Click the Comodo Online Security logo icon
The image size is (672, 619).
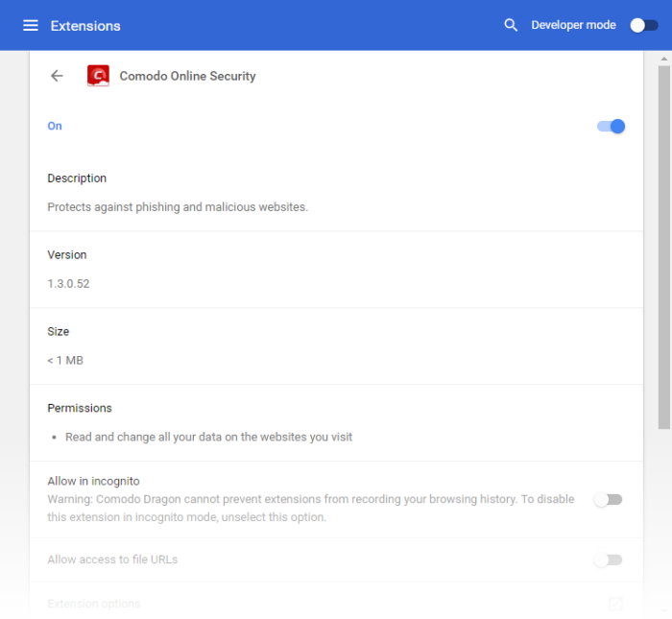(98, 76)
